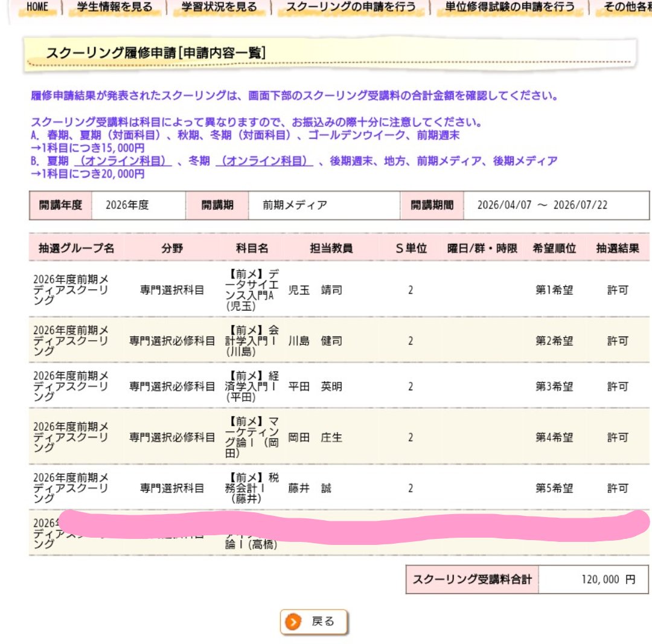This screenshot has width=652, height=644.
Task: Click 許可 result in the 川島 row
Action: 618,341
